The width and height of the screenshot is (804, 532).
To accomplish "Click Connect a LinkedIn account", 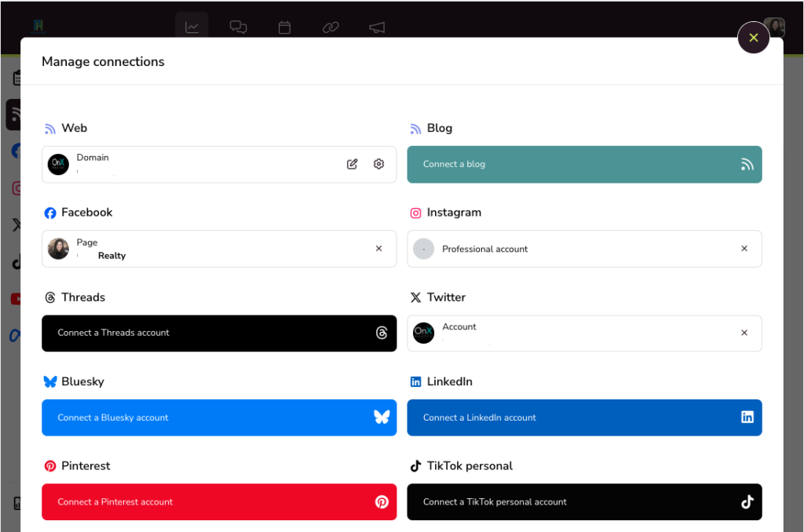I will click(x=584, y=417).
